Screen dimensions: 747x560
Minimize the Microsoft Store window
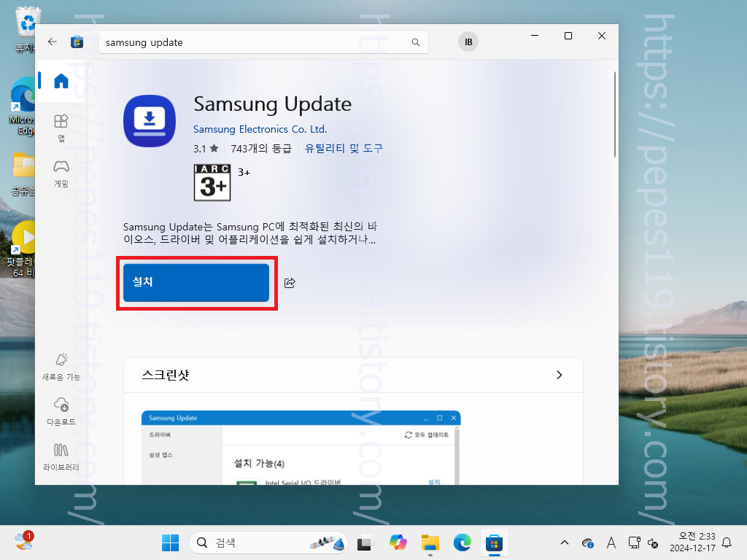pyautogui.click(x=535, y=36)
